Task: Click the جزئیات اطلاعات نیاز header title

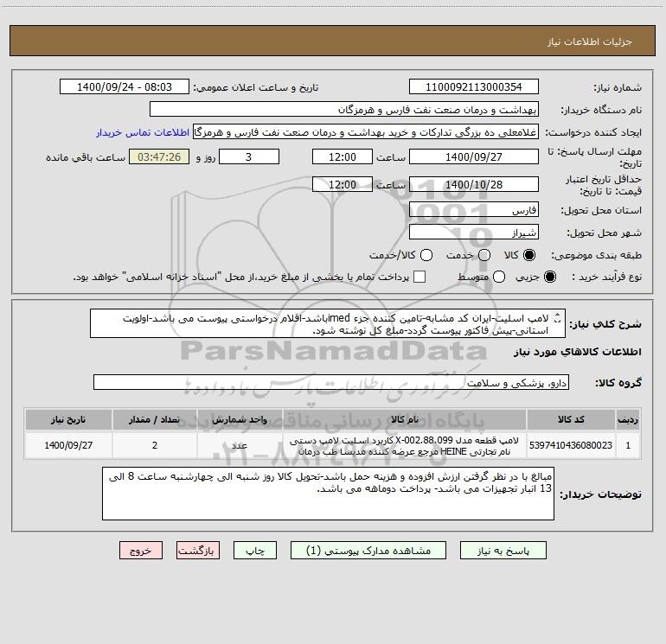Action: (589, 41)
